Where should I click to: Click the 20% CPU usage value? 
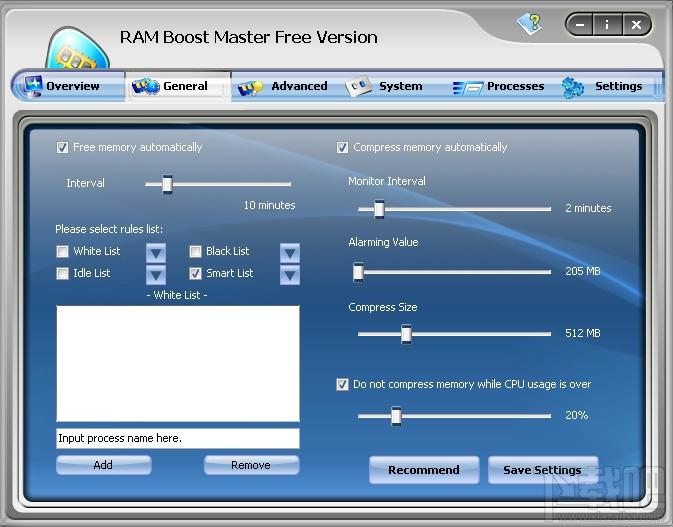tap(576, 415)
